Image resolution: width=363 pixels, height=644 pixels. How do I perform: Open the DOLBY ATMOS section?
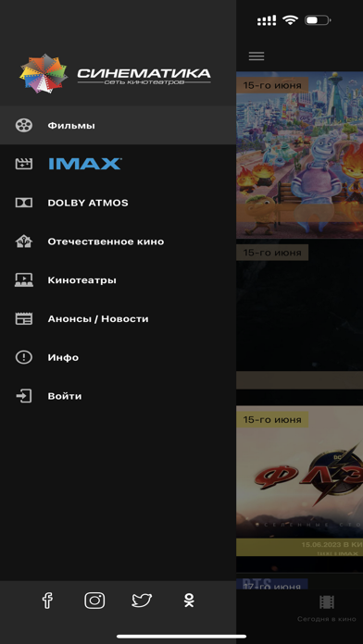[x=118, y=203]
